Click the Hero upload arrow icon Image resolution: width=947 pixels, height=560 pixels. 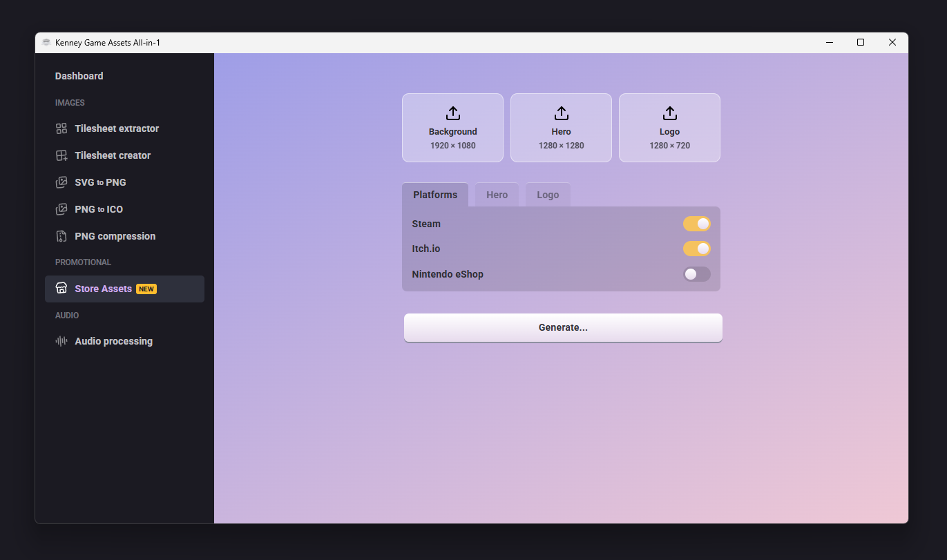point(561,113)
